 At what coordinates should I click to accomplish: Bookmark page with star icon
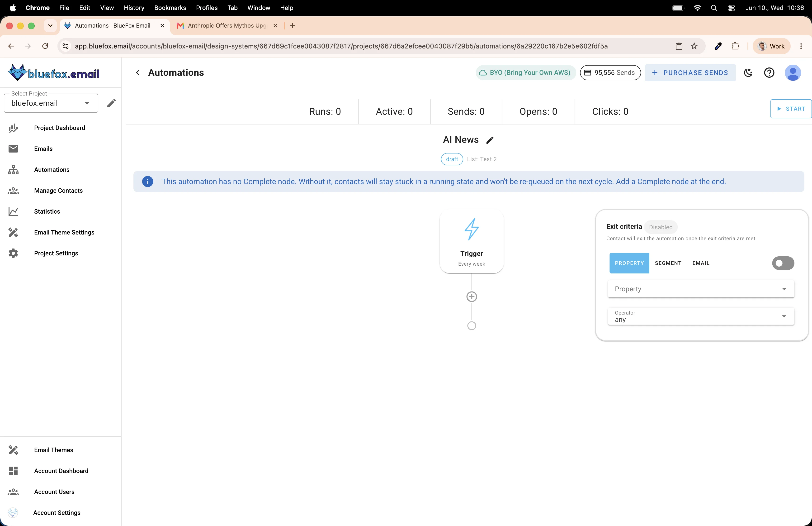click(694, 46)
